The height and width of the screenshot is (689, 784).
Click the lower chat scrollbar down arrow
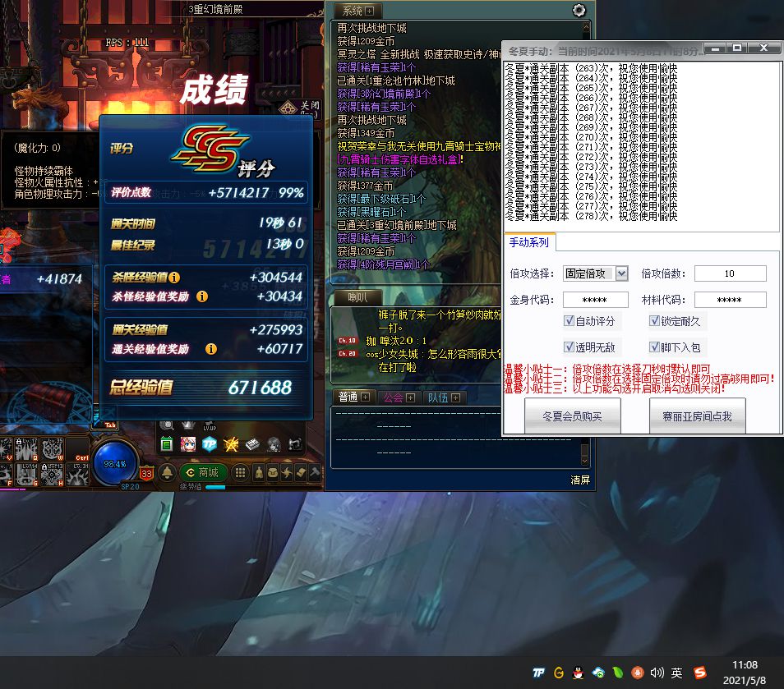(584, 461)
